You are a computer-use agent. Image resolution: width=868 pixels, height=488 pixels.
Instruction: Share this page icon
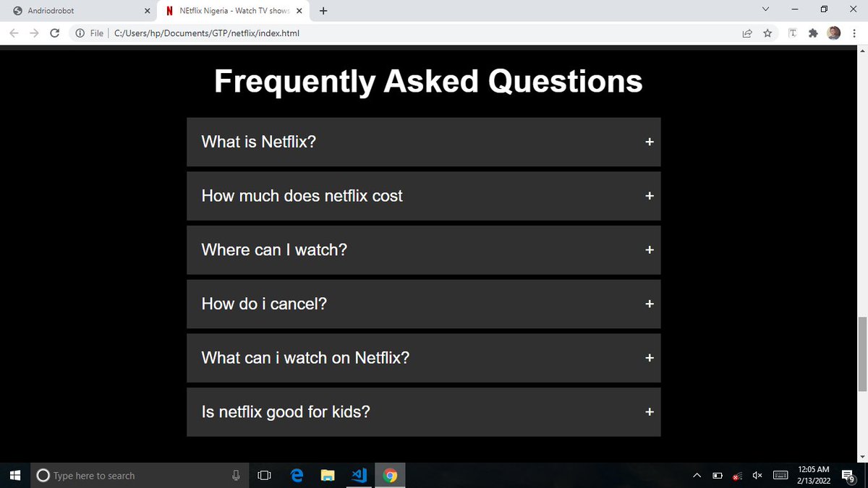click(746, 33)
